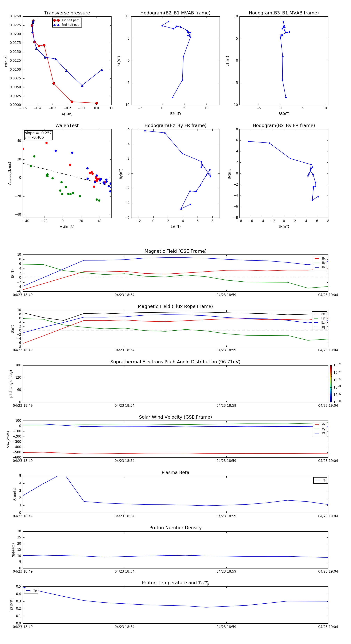Click 'Suprathermal Electrons Pitch Angle Distribution' title
This screenshot has height=644, width=351.
[x=175, y=362]
